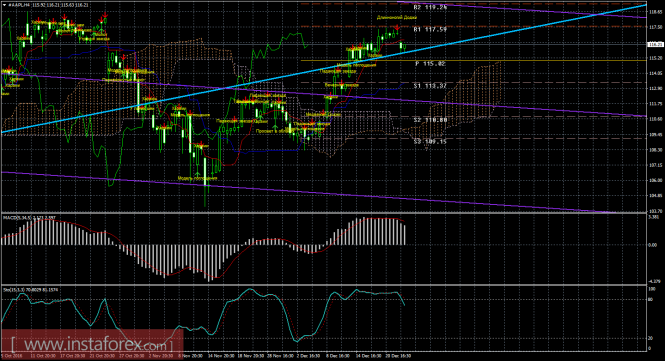Click the red arrow above the latest candle
Image resolution: width=665 pixels, height=361 pixels.
click(397, 28)
